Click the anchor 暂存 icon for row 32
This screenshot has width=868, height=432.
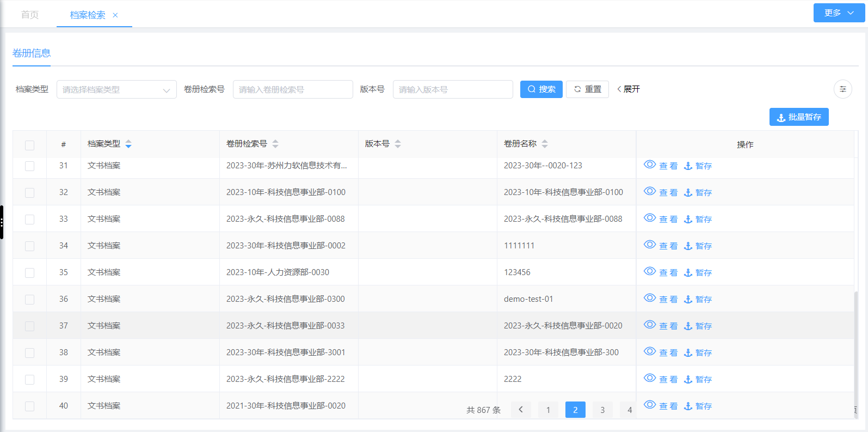click(688, 192)
